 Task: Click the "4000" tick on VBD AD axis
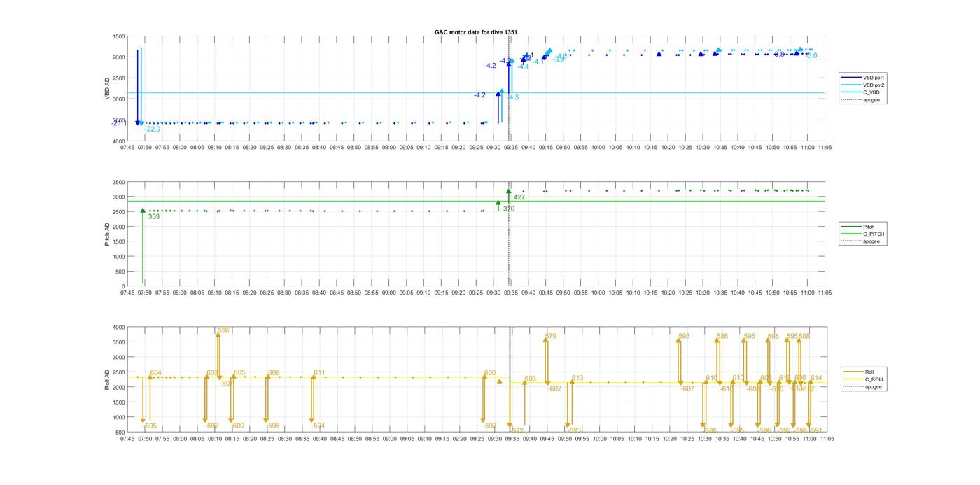coord(119,141)
